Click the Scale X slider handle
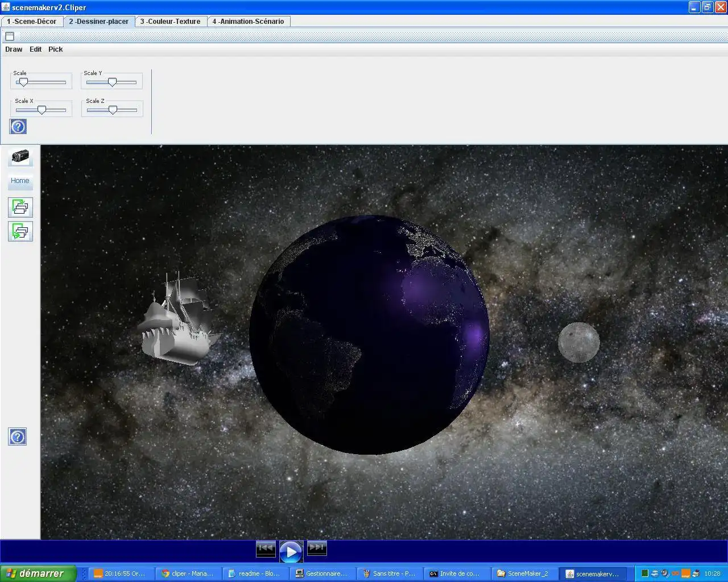 coord(42,110)
